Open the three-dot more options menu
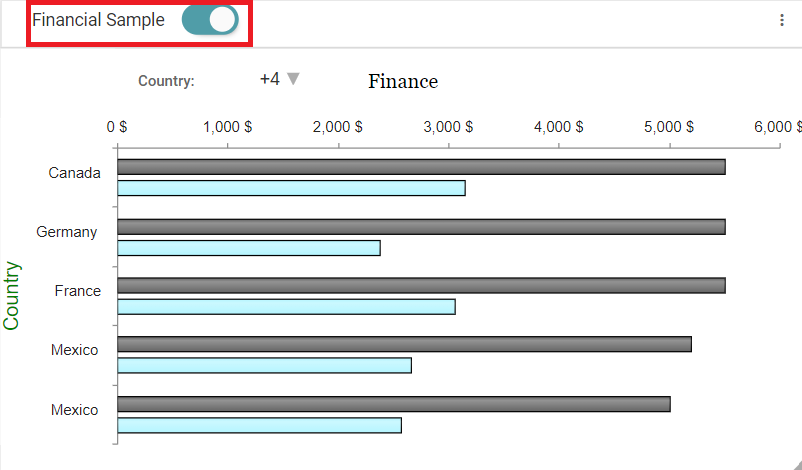The image size is (802, 470). pos(782,20)
